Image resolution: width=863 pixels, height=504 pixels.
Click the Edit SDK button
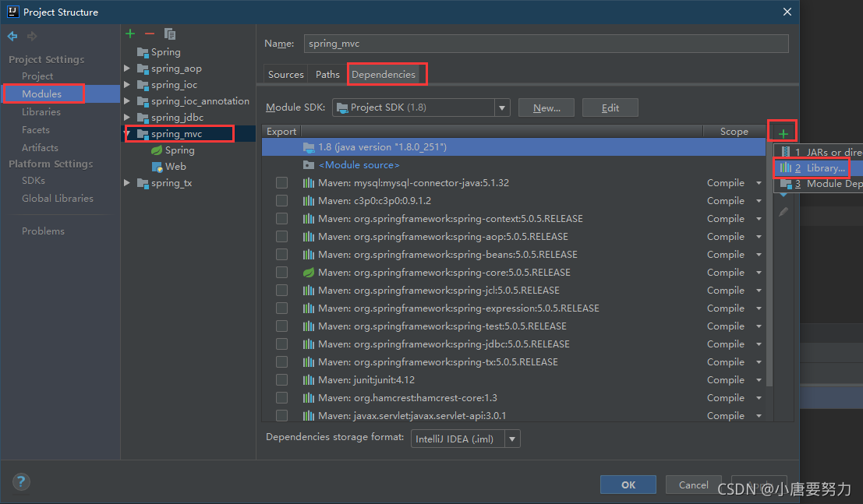610,107
